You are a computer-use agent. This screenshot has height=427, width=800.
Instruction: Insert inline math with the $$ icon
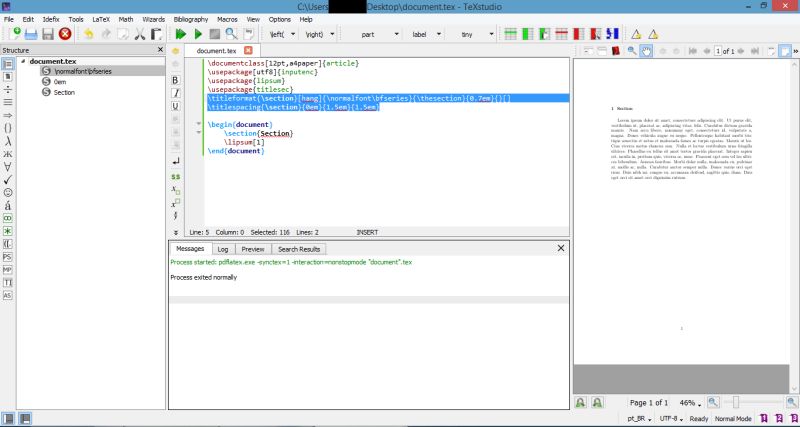point(176,177)
